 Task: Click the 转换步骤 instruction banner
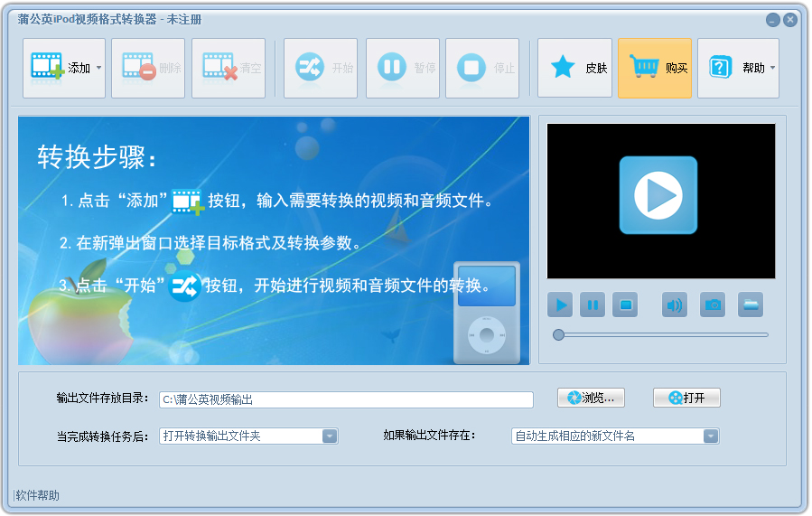coord(274,240)
